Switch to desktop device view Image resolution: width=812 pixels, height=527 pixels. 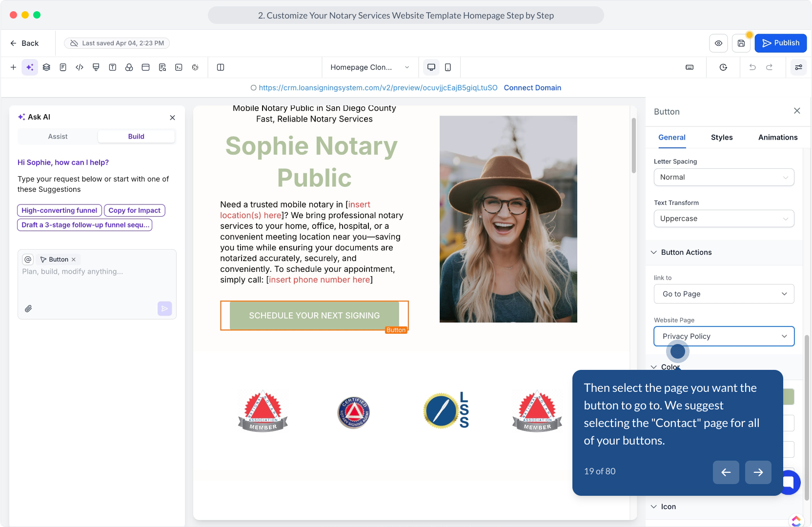(x=431, y=67)
